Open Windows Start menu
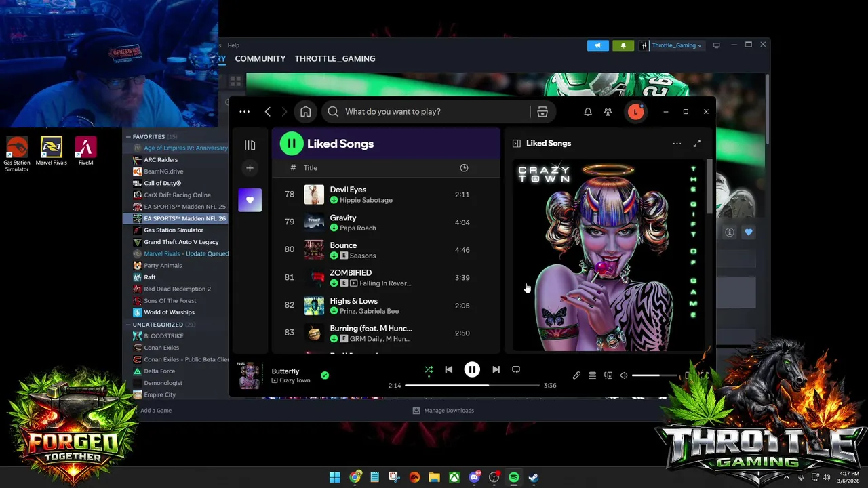 pos(335,477)
